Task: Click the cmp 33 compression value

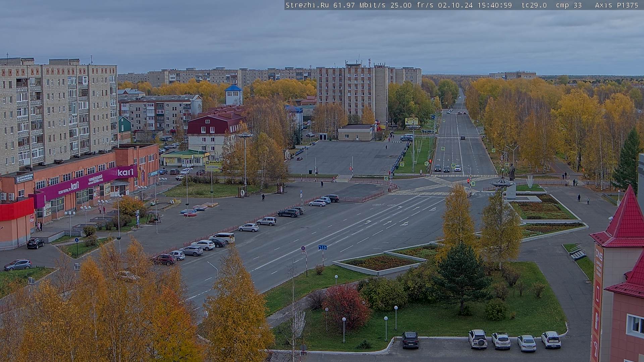Action: click(569, 5)
